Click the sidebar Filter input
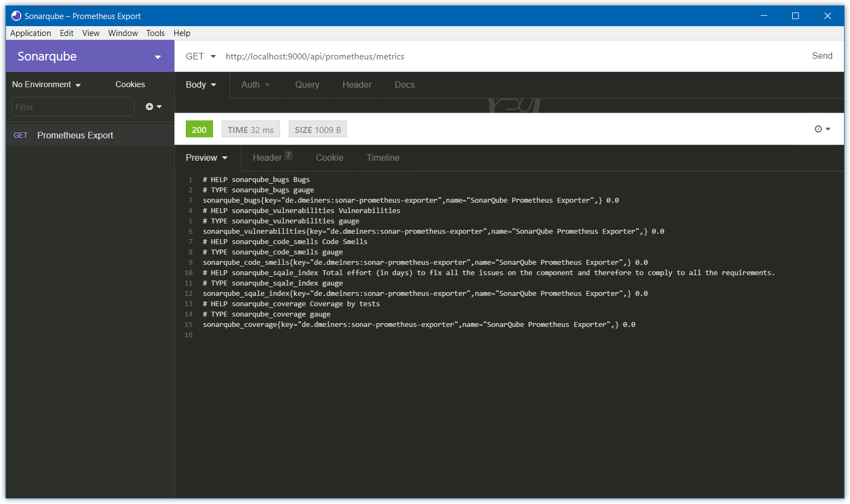 pos(73,107)
